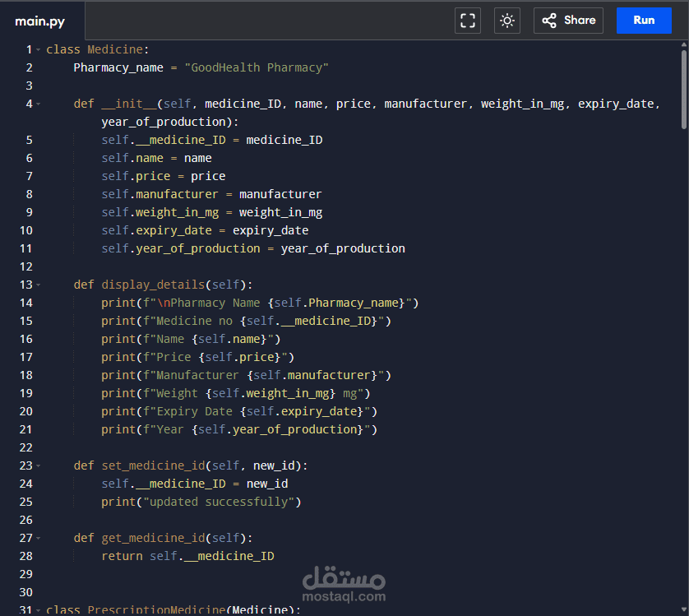The height and width of the screenshot is (616, 689).
Task: Click the share nodes icon
Action: coord(549,21)
